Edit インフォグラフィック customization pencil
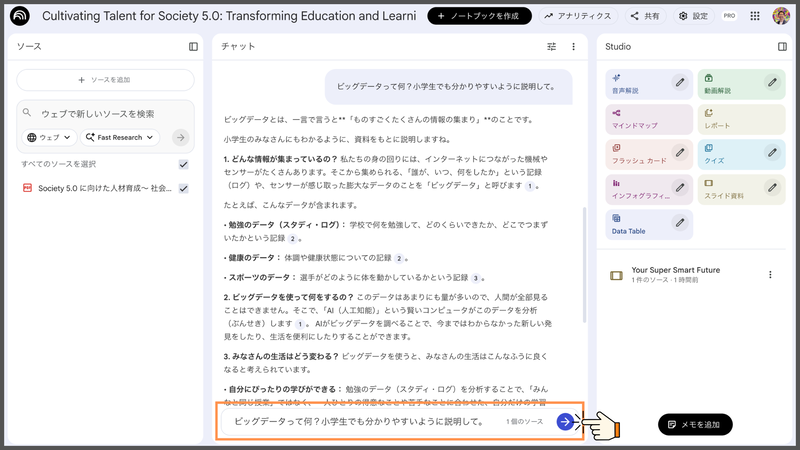The height and width of the screenshot is (450, 800). coord(680,187)
